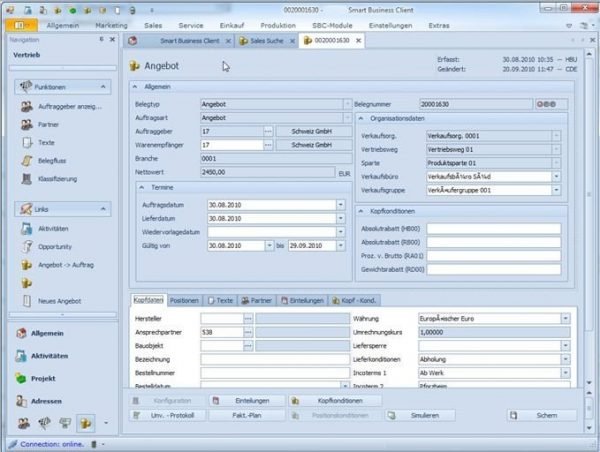This screenshot has width=600, height=452.
Task: Click the Sichern button
Action: (x=542, y=415)
